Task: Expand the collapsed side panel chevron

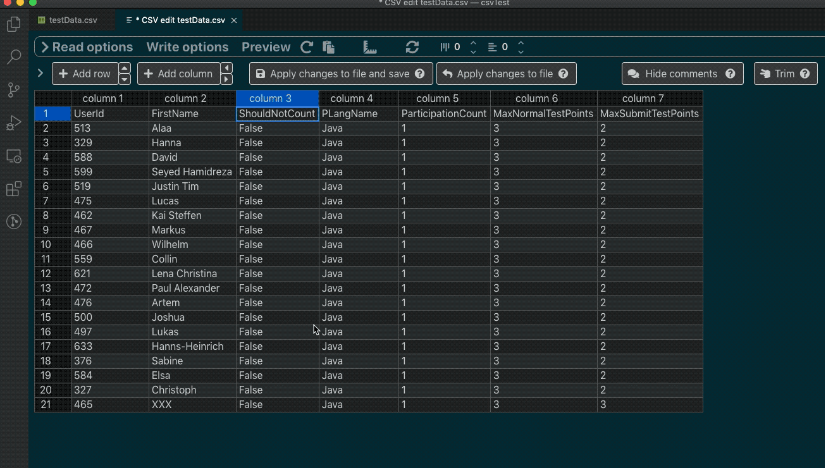Action: click(40, 73)
